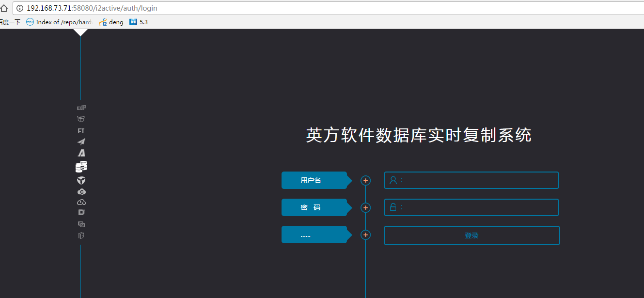Click the highlighted database replication icon
644x298 pixels.
81,167
